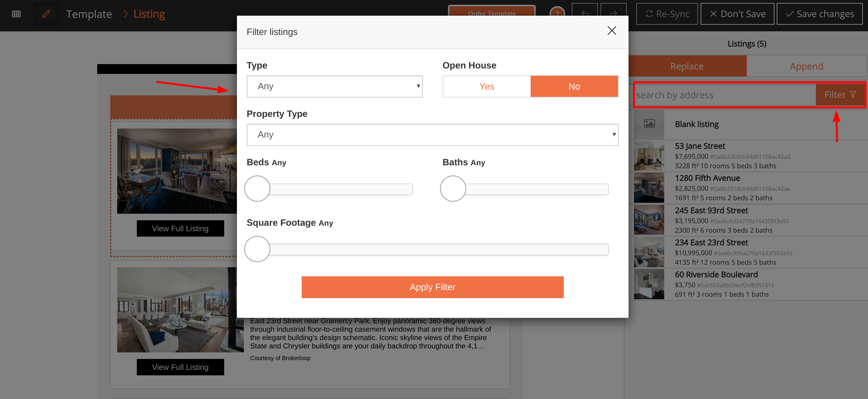Screen dimensions: 868x399
Task: Select the Replace tab
Action: pyautogui.click(x=687, y=66)
